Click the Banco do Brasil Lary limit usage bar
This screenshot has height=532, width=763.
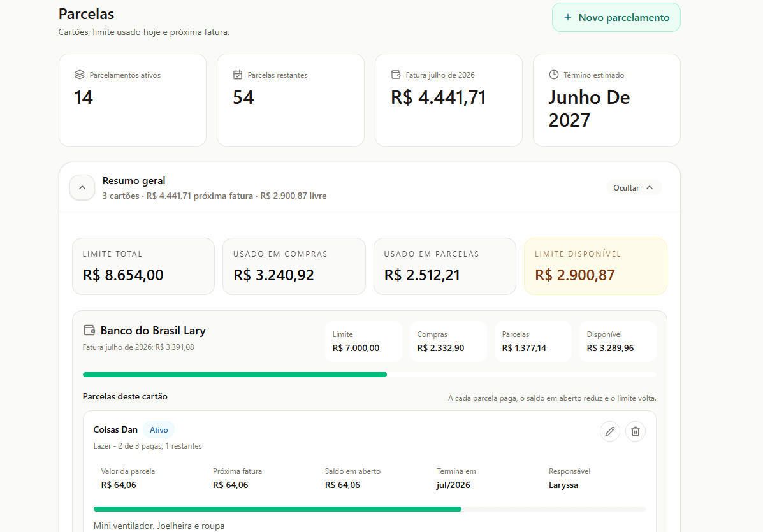tap(369, 375)
